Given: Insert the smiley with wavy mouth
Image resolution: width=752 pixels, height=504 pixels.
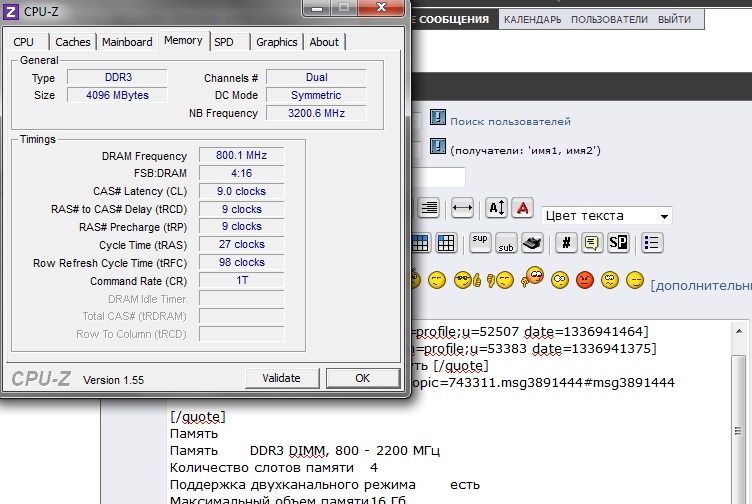Looking at the screenshot, I should click(x=610, y=280).
